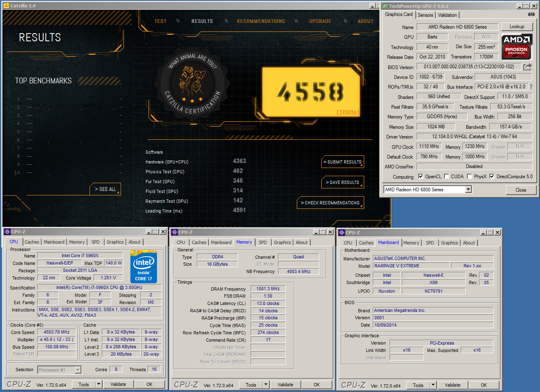Click the BIOS Date 10/09/2014 field
The image size is (540, 392).
[x=433, y=325]
